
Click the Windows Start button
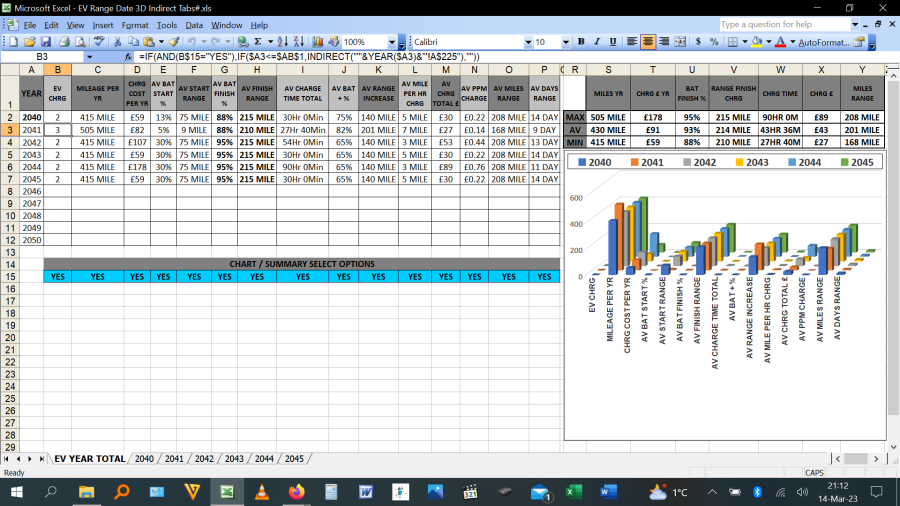point(17,492)
